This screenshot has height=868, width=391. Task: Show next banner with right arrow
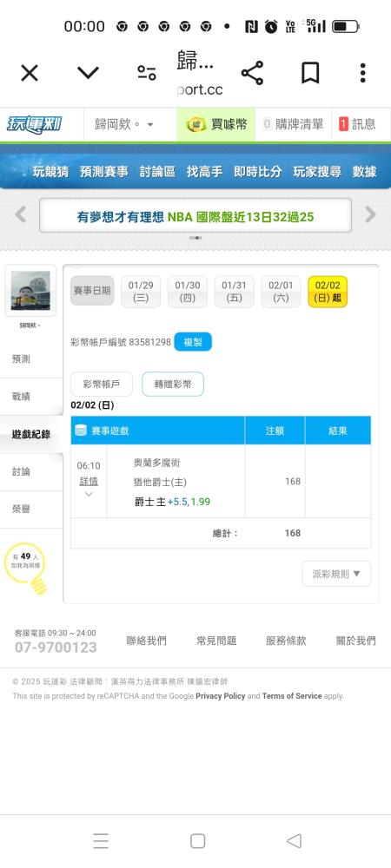coord(370,214)
